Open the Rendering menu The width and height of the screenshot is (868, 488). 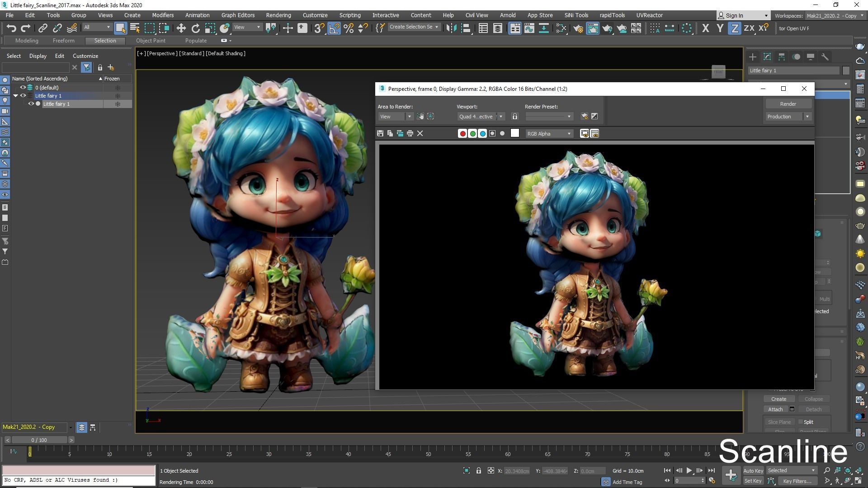coord(278,15)
